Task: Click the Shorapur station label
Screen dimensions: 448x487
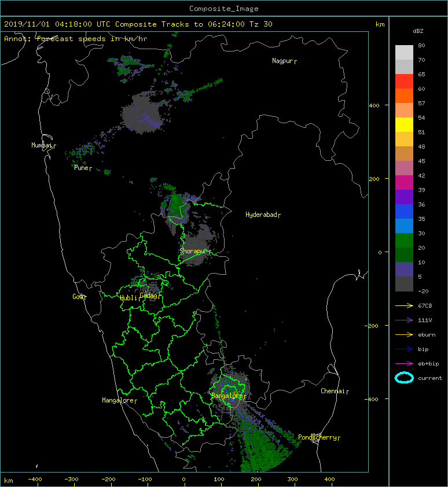Action: [193, 251]
